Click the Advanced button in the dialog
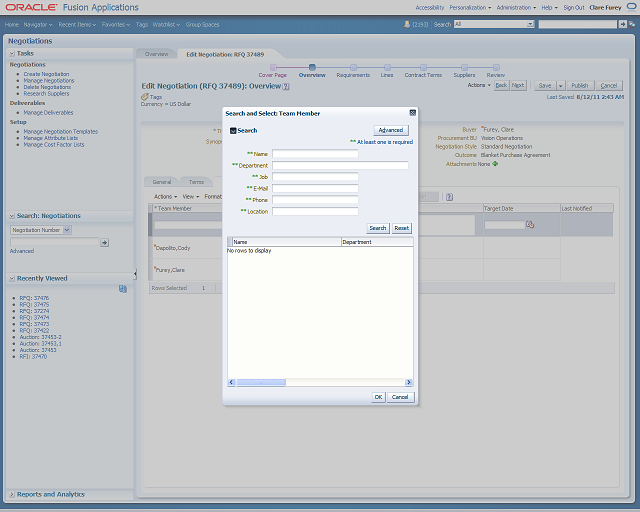This screenshot has height=512, width=640. tap(391, 130)
